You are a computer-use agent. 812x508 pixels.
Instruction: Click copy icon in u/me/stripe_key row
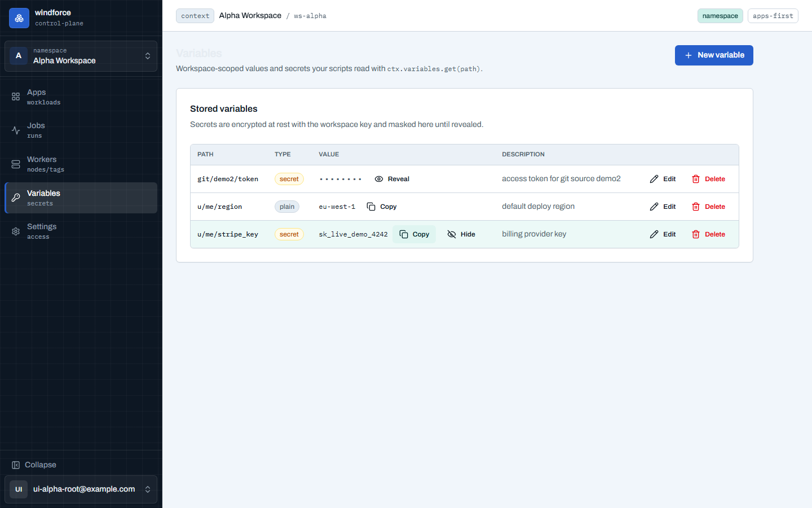(404, 234)
